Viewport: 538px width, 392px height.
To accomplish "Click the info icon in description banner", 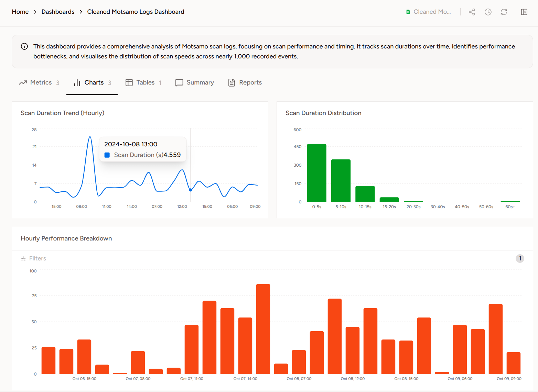I will click(24, 46).
